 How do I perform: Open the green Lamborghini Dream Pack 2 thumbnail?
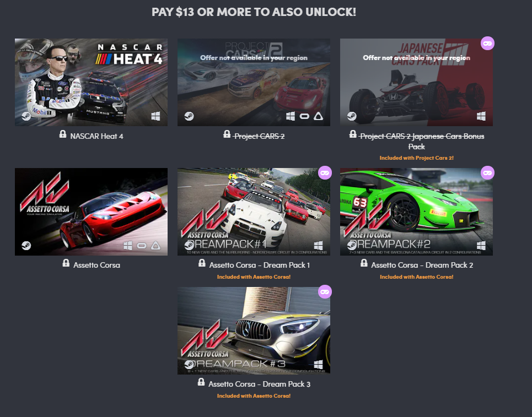(x=416, y=212)
